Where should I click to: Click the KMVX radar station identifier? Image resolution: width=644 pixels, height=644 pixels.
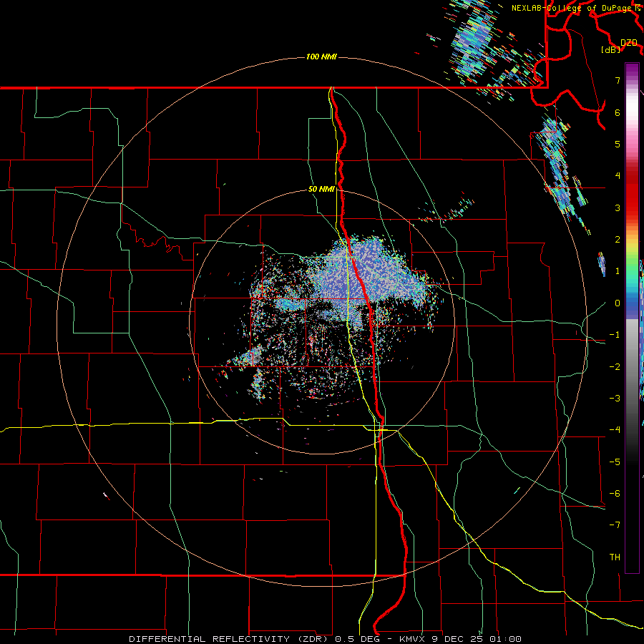(x=412, y=639)
